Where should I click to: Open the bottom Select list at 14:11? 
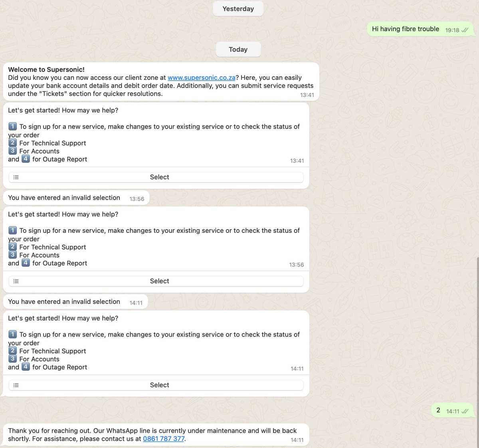(x=159, y=385)
